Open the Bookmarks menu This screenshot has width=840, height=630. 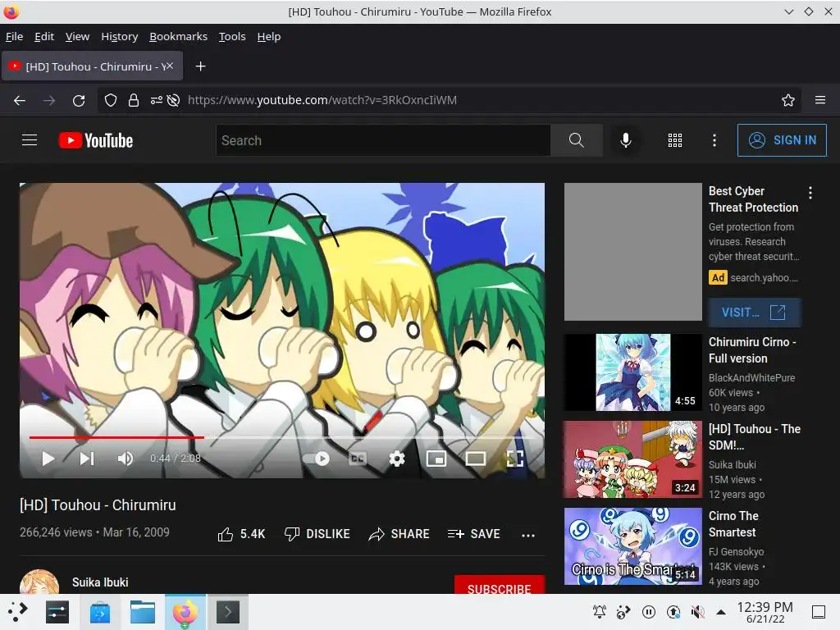click(x=178, y=36)
